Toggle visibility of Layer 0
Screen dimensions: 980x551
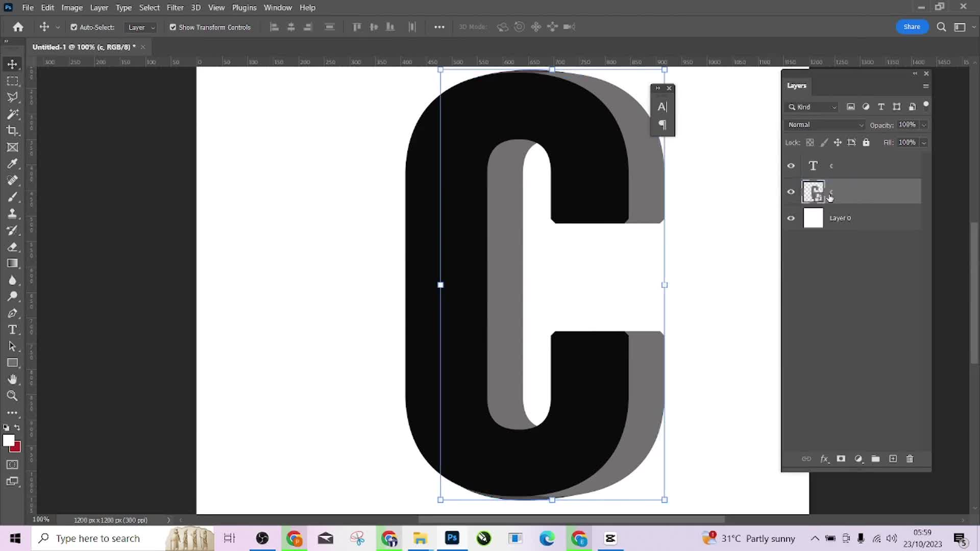click(x=792, y=217)
